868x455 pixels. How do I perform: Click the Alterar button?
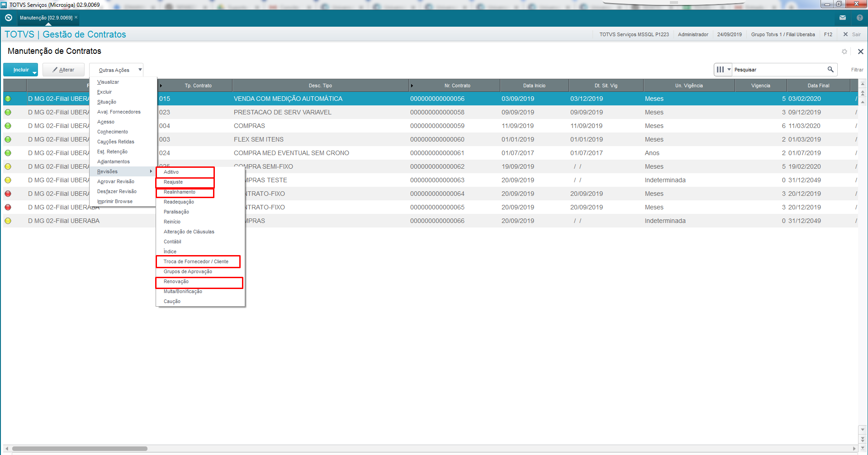pyautogui.click(x=63, y=70)
